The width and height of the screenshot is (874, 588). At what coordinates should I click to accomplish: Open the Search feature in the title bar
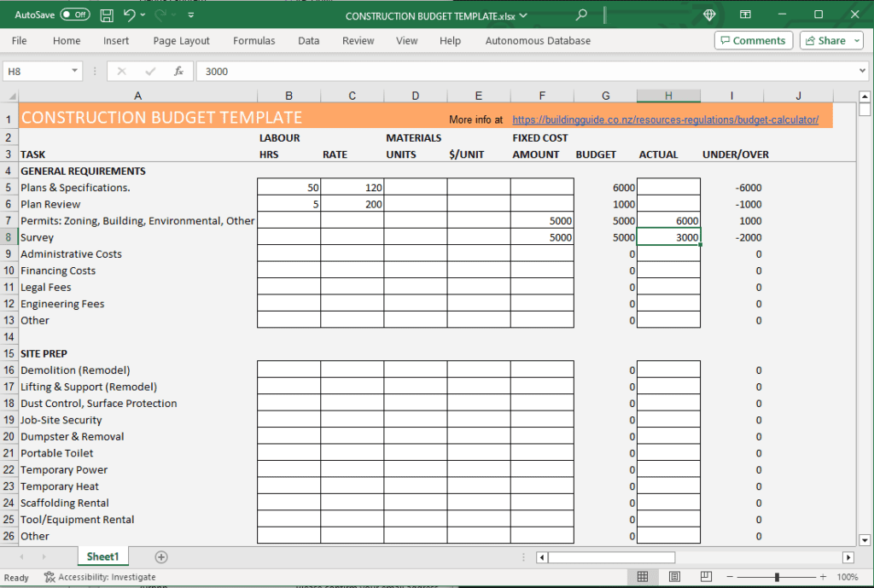(580, 15)
